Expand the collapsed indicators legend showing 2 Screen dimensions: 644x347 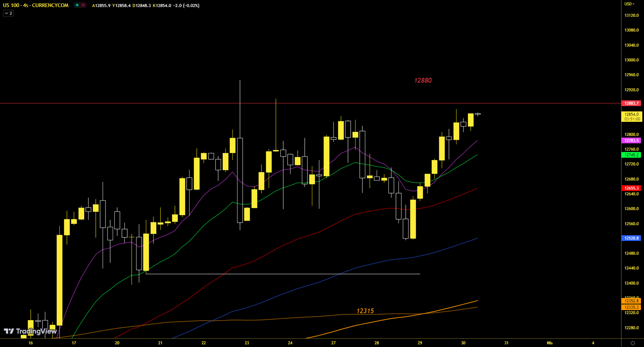8,13
